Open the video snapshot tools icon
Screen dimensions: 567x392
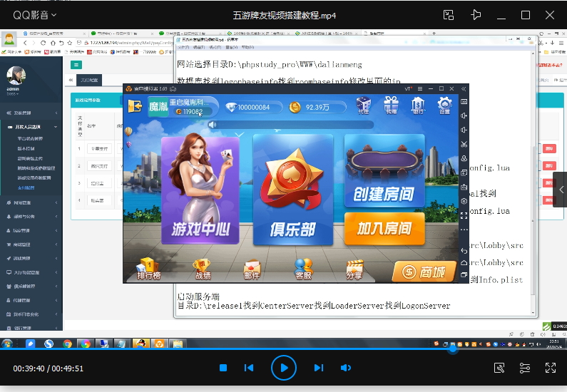click(499, 368)
